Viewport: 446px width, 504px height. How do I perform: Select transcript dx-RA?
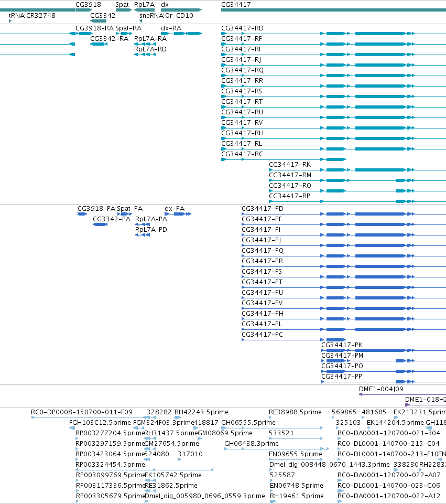[x=171, y=28]
